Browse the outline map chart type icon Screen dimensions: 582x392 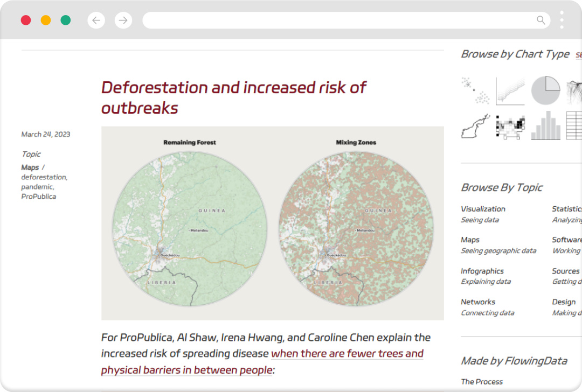475,127
